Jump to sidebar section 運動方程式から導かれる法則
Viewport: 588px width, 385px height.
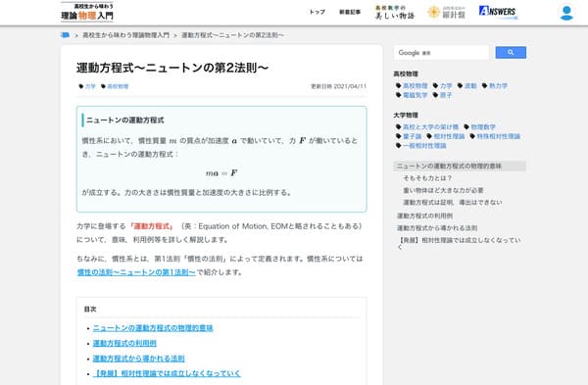(437, 228)
